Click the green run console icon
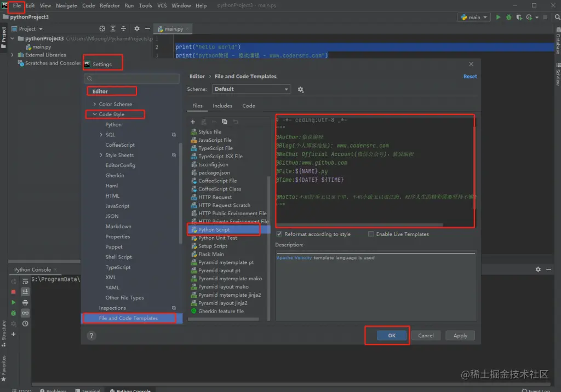Image resolution: width=561 pixels, height=392 pixels. coord(13,303)
